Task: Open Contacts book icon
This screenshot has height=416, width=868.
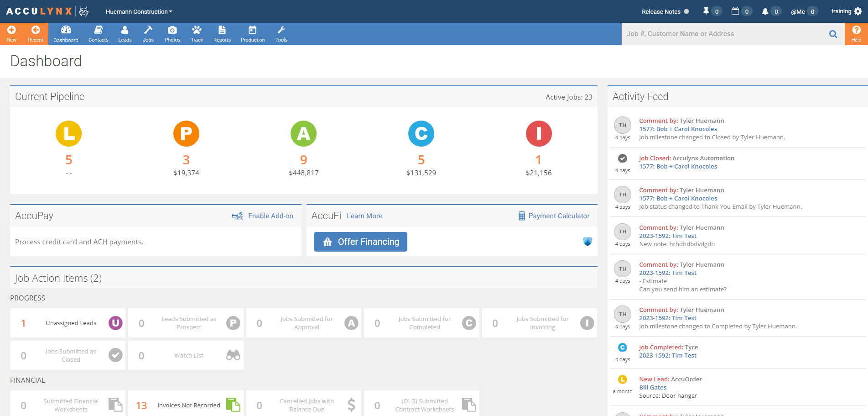Action: tap(98, 30)
